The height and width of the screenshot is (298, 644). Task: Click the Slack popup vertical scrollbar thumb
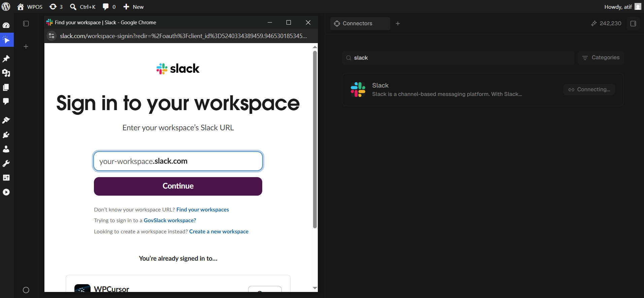[x=315, y=139]
